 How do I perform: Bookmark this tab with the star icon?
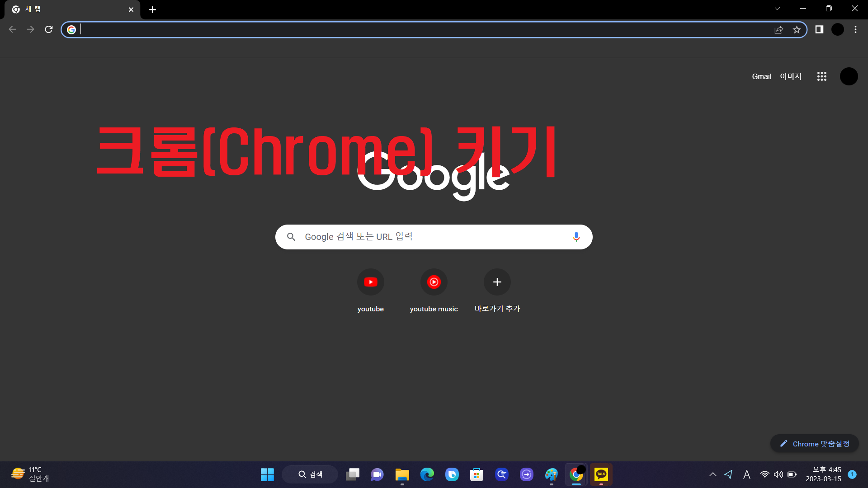[797, 30]
